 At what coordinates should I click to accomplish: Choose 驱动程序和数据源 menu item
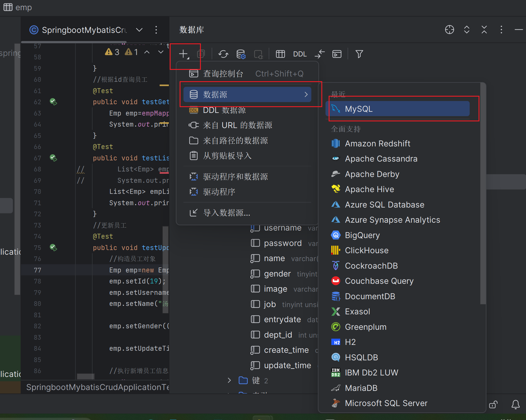(247, 177)
